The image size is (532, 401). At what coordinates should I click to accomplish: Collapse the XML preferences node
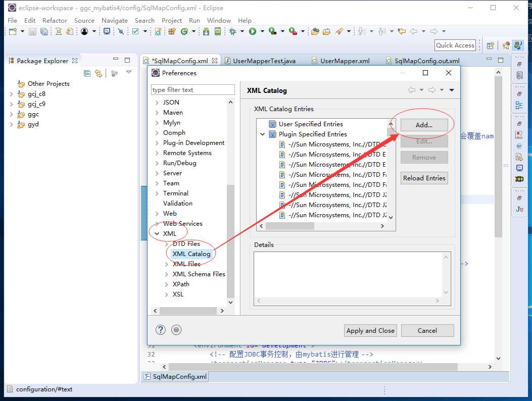tap(157, 234)
